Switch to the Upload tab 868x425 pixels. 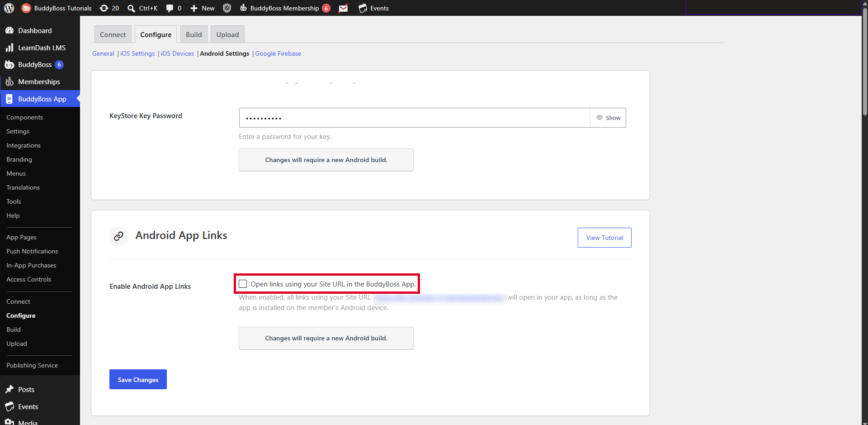click(x=227, y=34)
